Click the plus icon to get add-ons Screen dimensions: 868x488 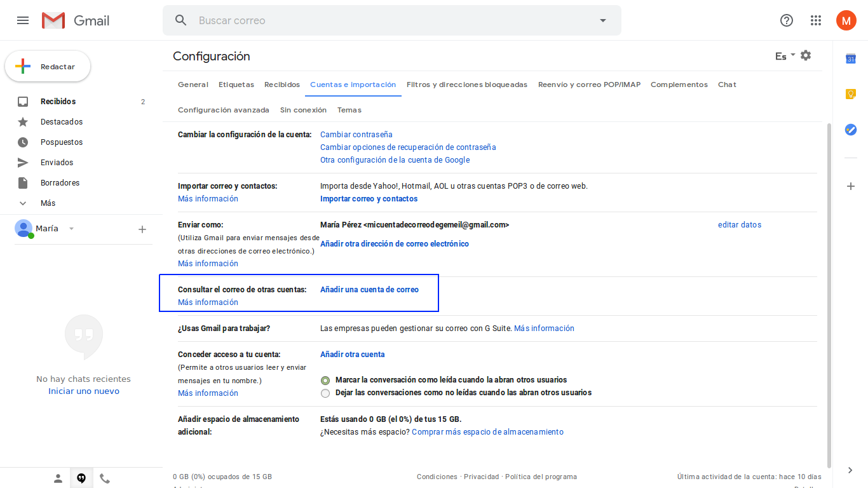(x=851, y=186)
